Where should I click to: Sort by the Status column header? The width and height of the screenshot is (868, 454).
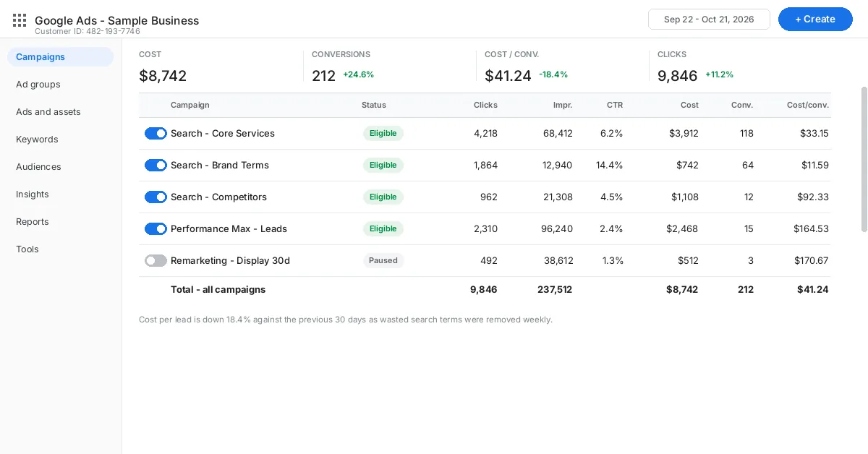(x=374, y=105)
